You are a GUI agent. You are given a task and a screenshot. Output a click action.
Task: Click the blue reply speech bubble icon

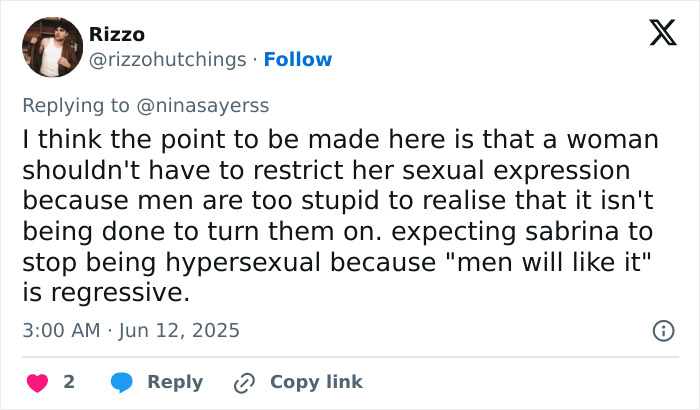coord(122,382)
